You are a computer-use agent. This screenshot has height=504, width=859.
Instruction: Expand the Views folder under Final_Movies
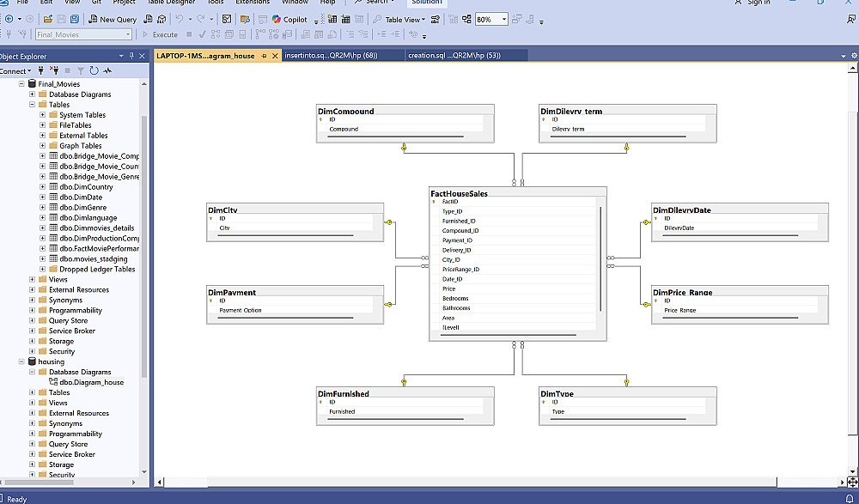click(33, 279)
